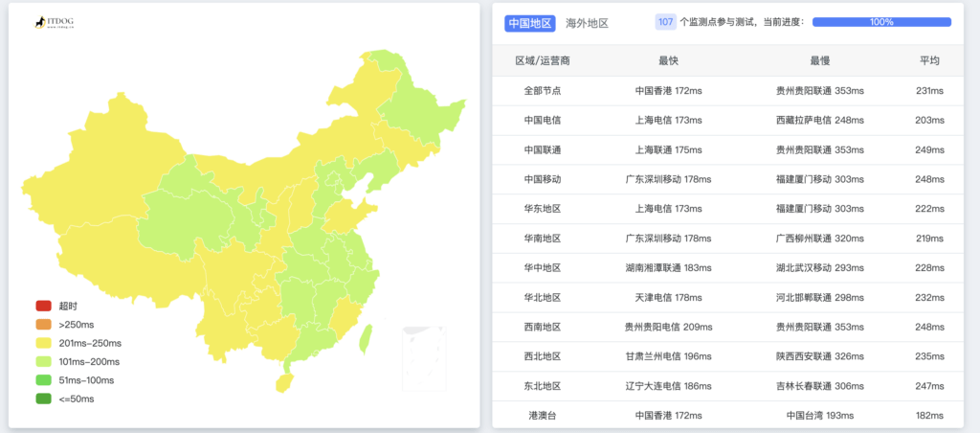
Task: Click the dark green <=50ms legend swatch
Action: [43, 399]
